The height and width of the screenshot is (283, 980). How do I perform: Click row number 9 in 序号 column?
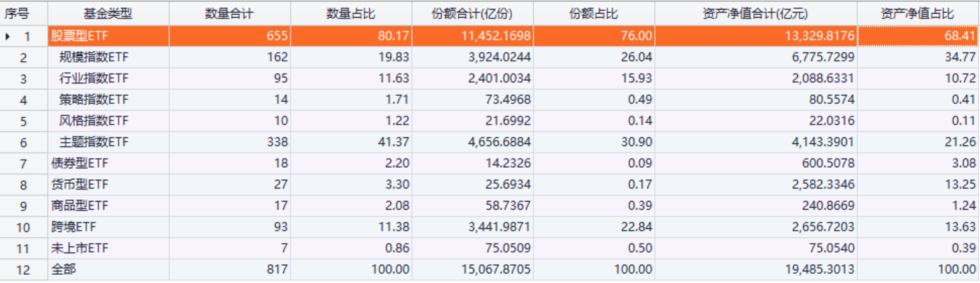[x=24, y=206]
